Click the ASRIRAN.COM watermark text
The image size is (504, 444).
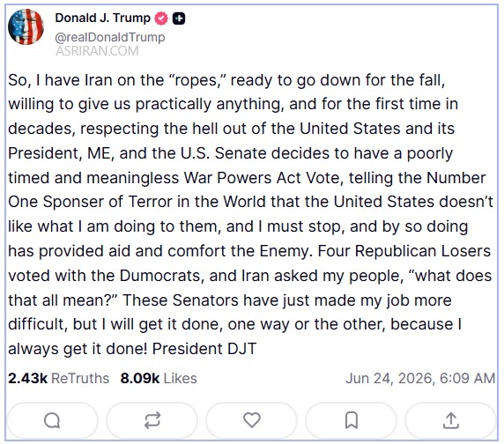(x=98, y=51)
